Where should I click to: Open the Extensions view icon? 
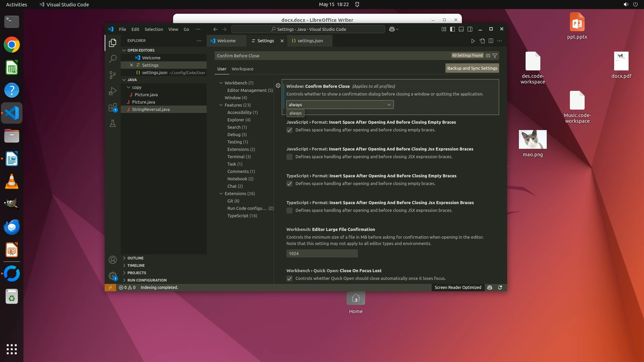coord(113,108)
